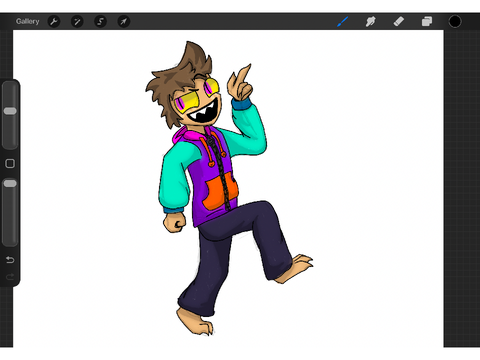Click the brush size slider handle
The image size is (480, 360).
click(x=10, y=111)
